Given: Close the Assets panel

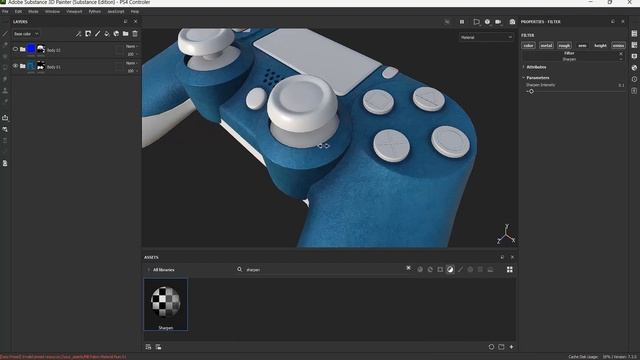Looking at the screenshot, I should tap(512, 257).
